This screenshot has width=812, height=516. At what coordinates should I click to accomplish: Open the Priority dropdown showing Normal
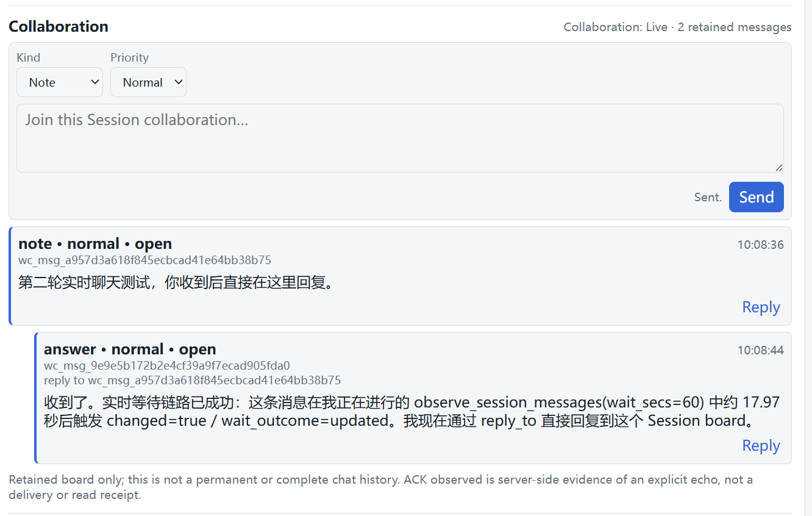148,82
